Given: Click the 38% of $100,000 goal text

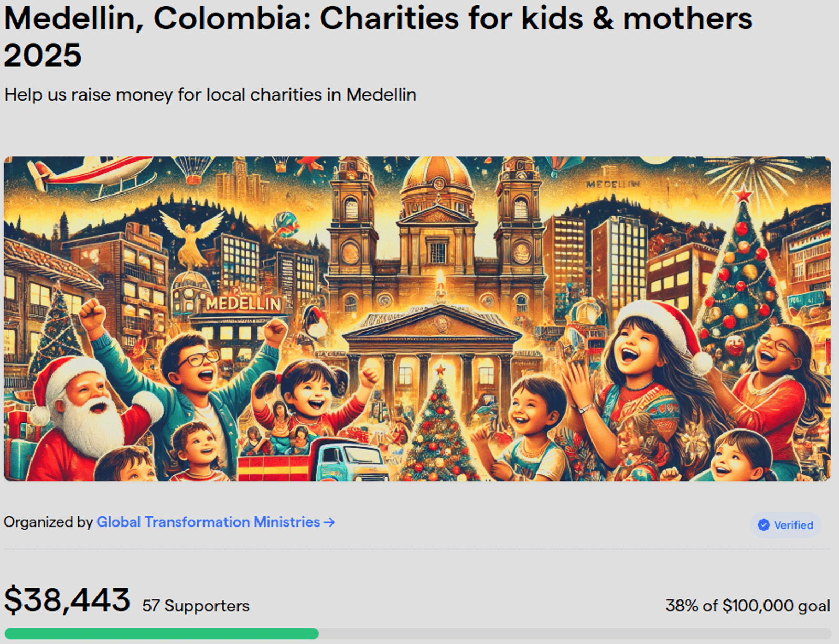Looking at the screenshot, I should coord(748,606).
